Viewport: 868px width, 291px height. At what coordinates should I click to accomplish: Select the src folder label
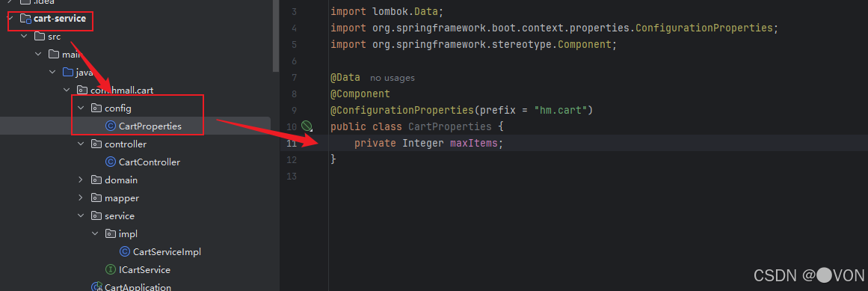click(x=55, y=37)
